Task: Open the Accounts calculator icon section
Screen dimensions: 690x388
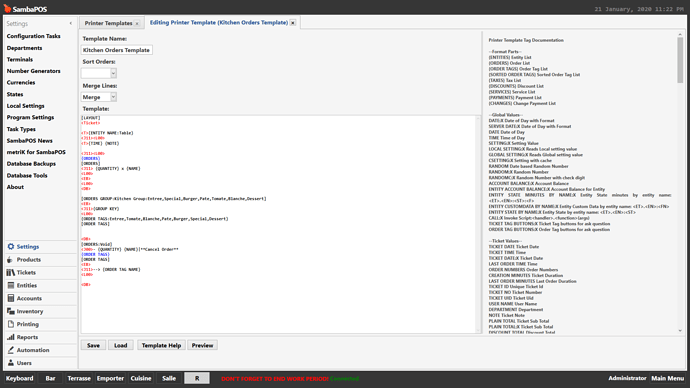Action: [11, 298]
